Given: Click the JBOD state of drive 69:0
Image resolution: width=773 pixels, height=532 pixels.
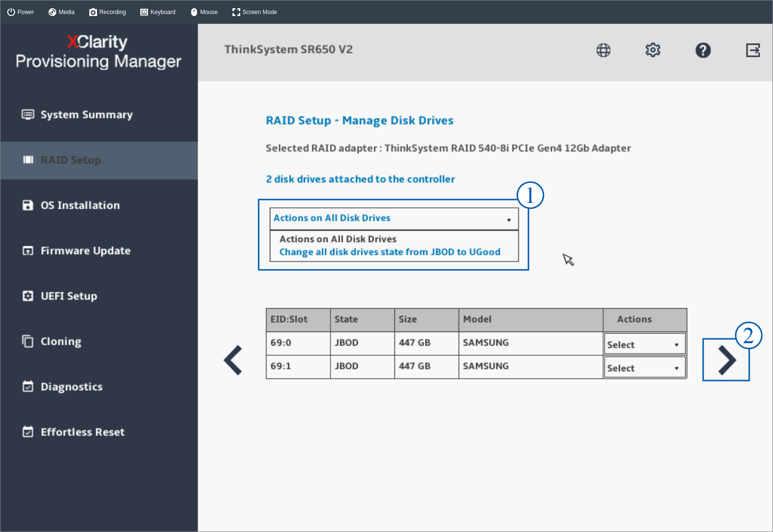Looking at the screenshot, I should pos(362,343).
